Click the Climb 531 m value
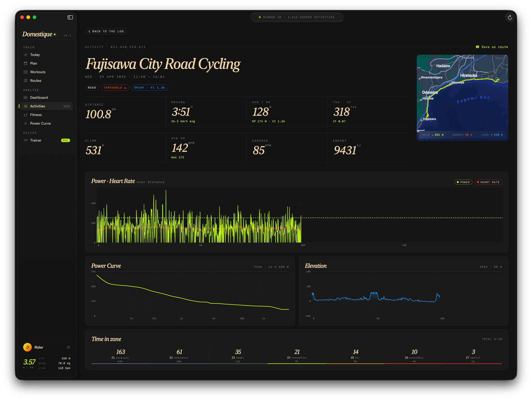The width and height of the screenshot is (532, 400). point(93,150)
